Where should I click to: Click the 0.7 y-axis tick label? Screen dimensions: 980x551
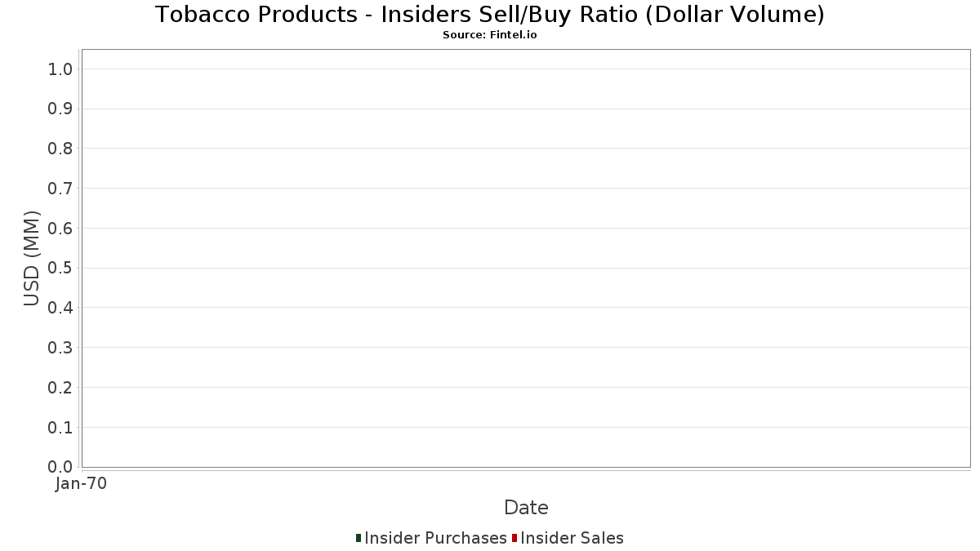61,189
